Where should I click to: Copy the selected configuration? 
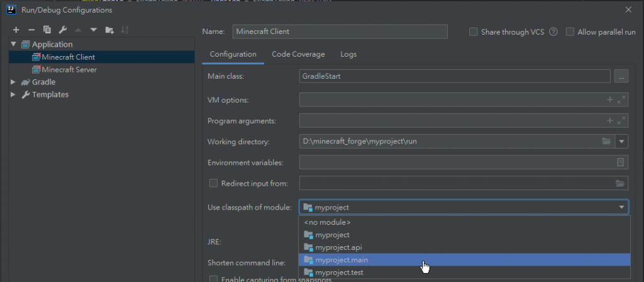tap(47, 30)
